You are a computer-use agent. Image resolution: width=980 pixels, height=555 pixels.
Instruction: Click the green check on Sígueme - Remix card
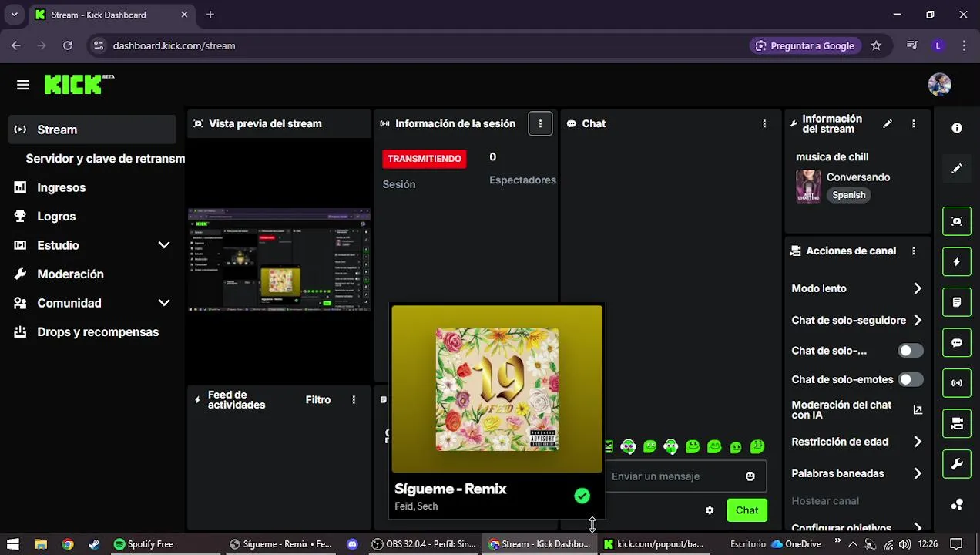click(x=582, y=496)
